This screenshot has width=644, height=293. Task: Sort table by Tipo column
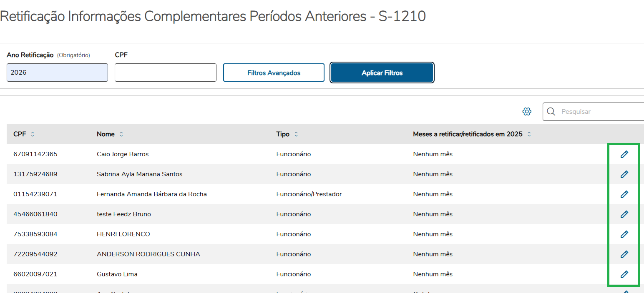tap(296, 134)
